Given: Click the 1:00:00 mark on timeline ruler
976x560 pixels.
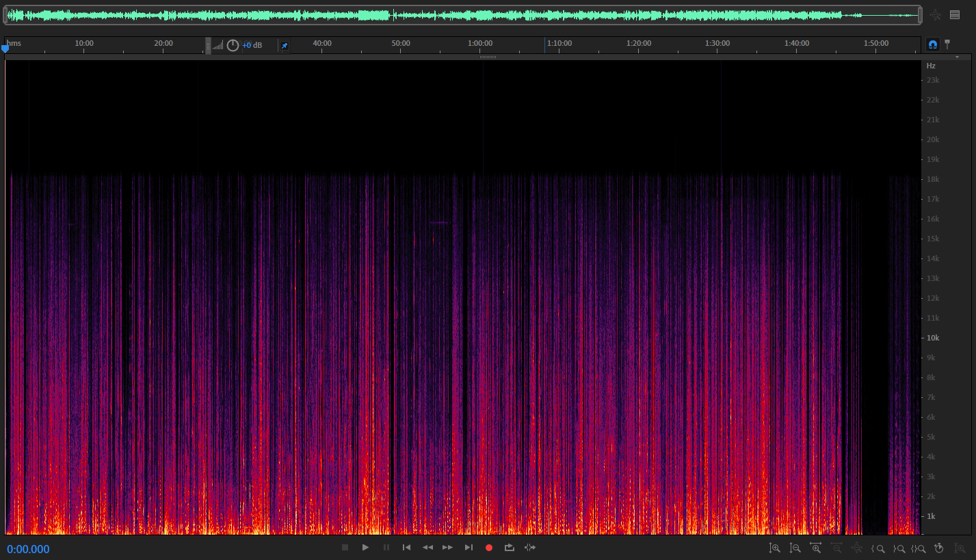Looking at the screenshot, I should 479,44.
